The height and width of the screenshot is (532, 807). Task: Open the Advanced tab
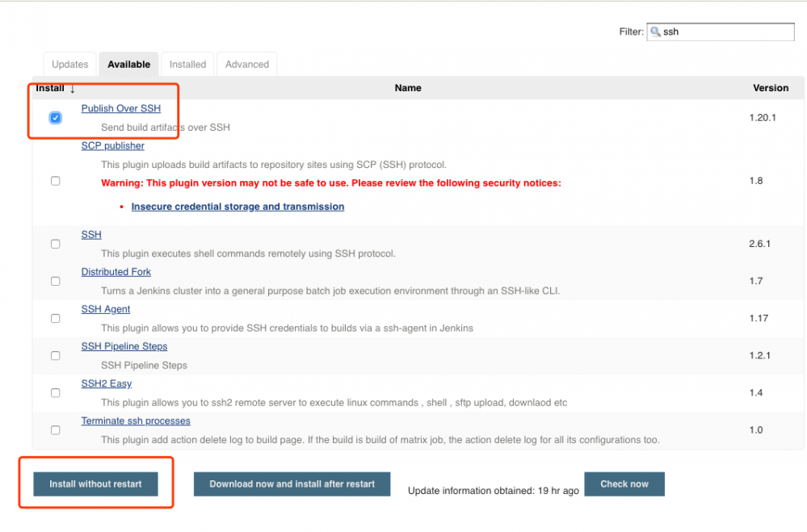pos(246,64)
